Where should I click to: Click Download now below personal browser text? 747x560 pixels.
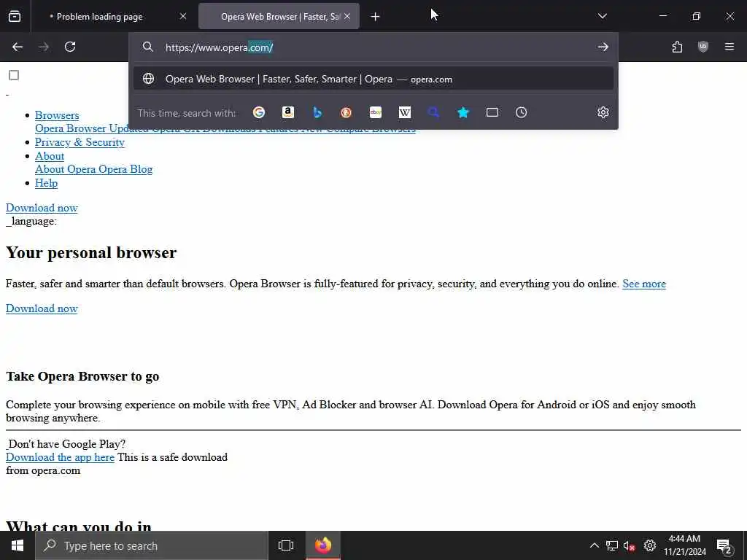pos(42,308)
